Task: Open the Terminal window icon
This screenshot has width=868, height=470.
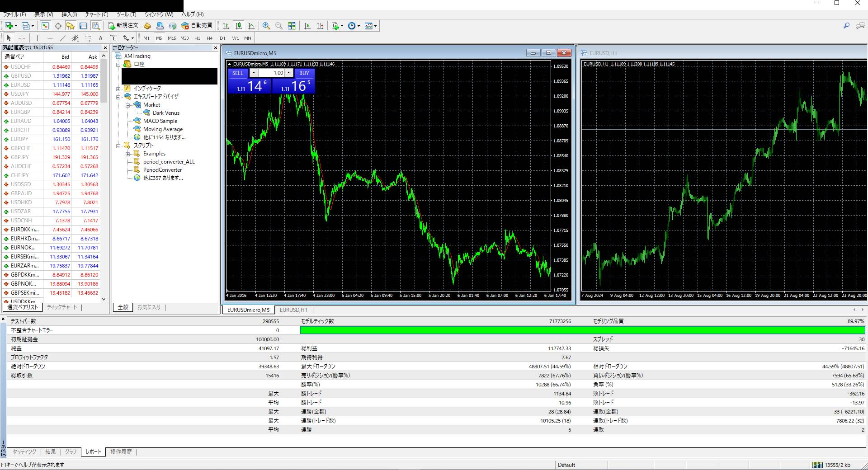Action: click(83, 26)
